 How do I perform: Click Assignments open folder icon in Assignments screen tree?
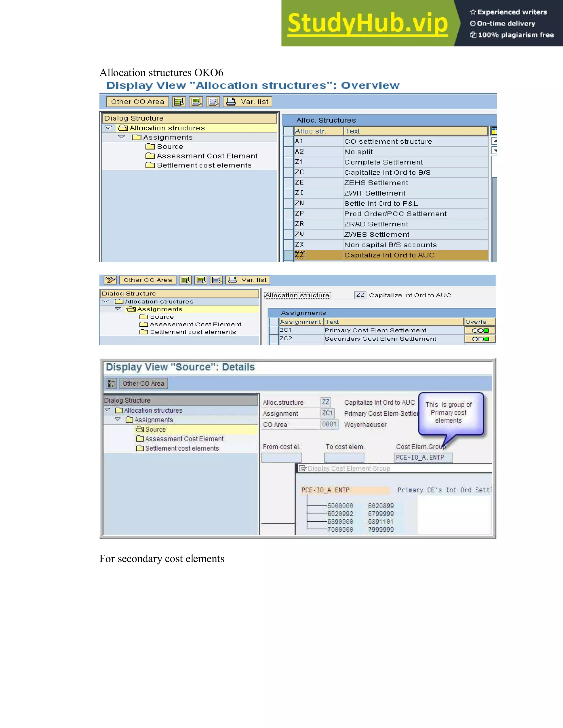pos(131,309)
